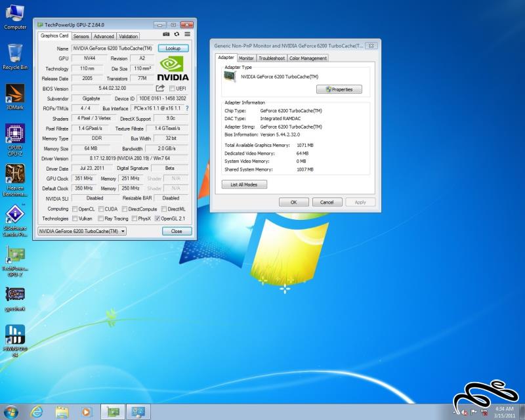Select the SiSoftware Sandra desktop shortcut

15,220
